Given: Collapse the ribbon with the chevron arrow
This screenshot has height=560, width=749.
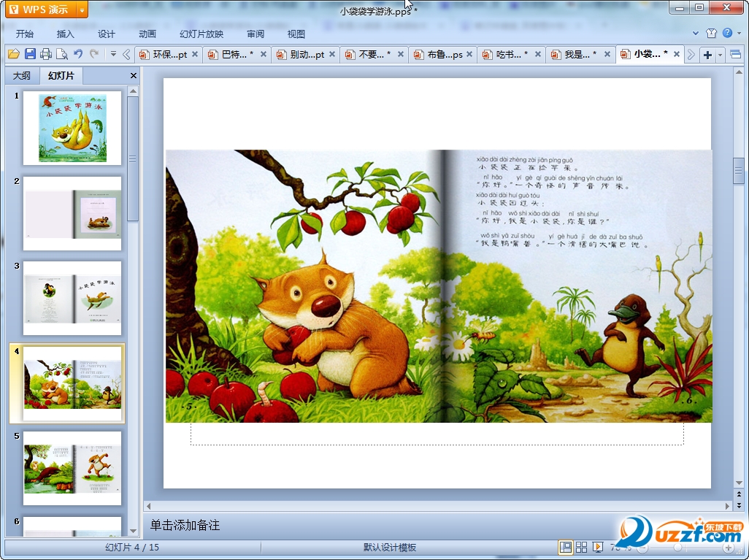Looking at the screenshot, I should 696,33.
